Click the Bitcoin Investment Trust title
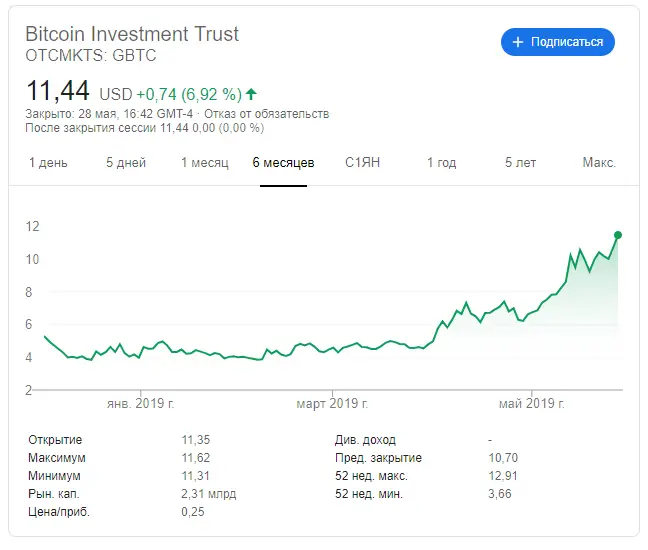The width and height of the screenshot is (648, 550). pos(132,33)
